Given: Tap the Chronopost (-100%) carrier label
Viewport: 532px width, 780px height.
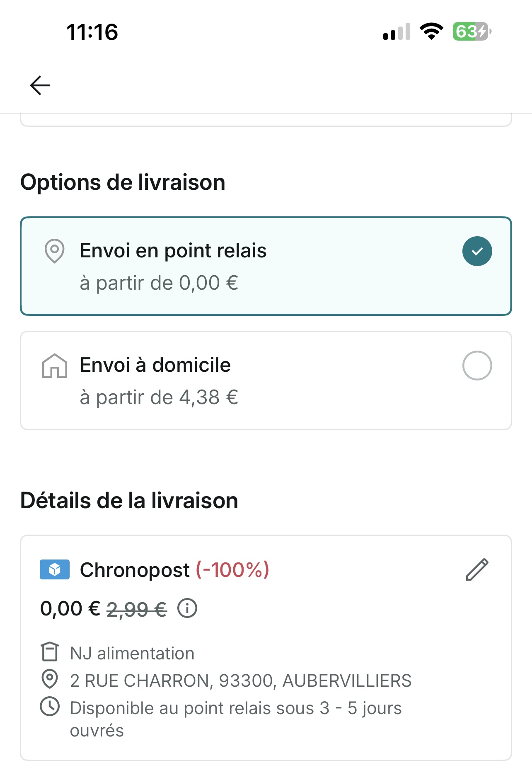Looking at the screenshot, I should 174,569.
